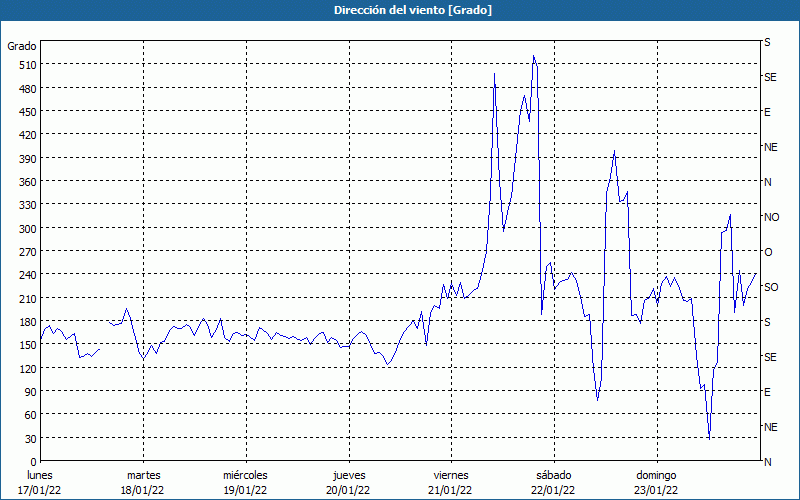The height and width of the screenshot is (500, 800).
Task: Click the 210 y-axis tick label
Action: coord(28,298)
